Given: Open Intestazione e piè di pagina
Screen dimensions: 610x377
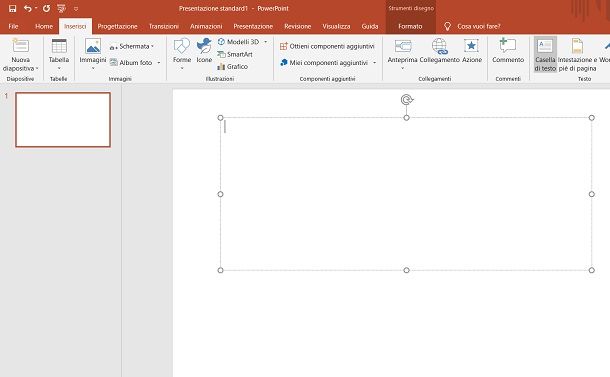Looking at the screenshot, I should [x=577, y=54].
